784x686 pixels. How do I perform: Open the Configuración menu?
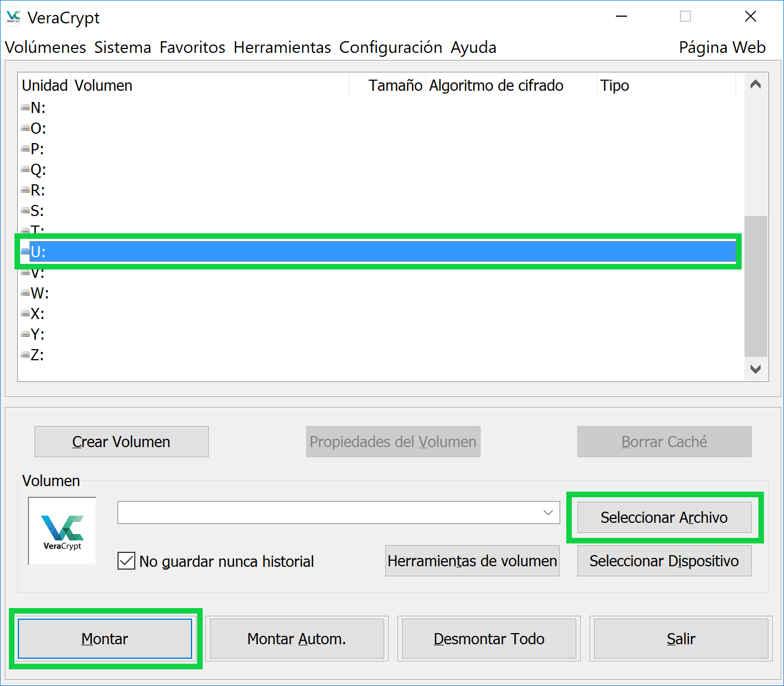click(391, 47)
